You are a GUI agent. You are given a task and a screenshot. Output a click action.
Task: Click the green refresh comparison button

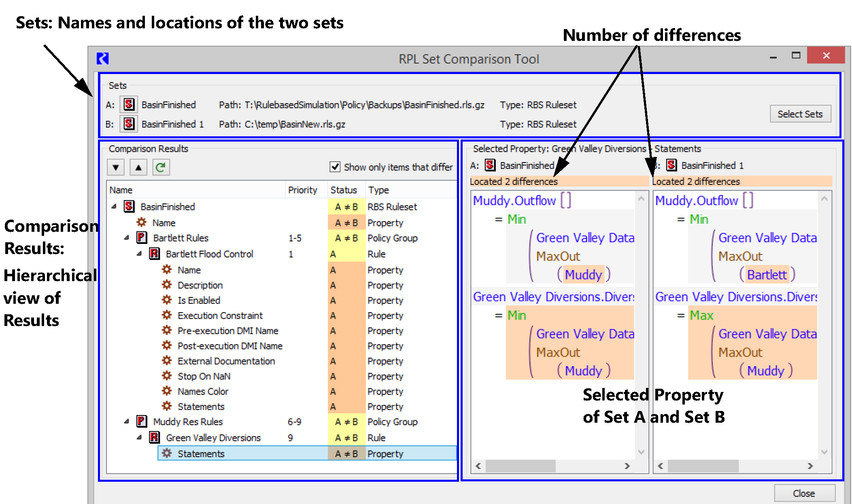coord(161,167)
